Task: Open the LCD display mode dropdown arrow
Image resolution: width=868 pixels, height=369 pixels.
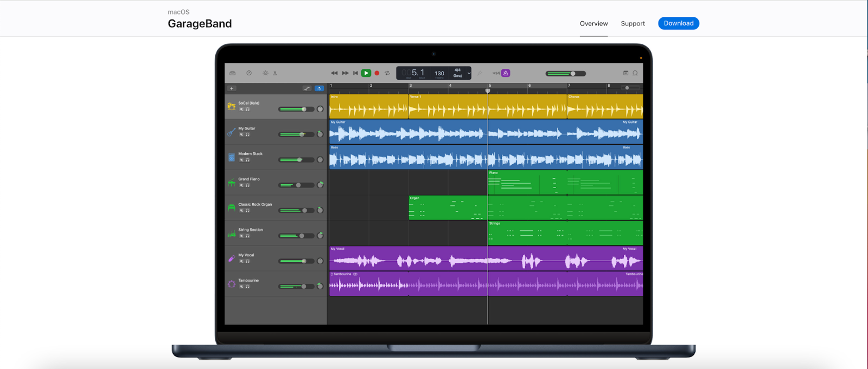Action: [x=469, y=73]
